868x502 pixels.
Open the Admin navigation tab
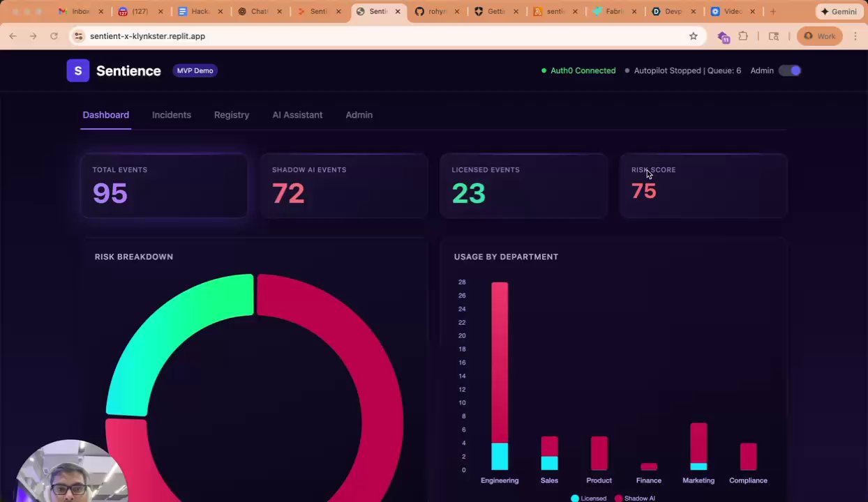[x=359, y=115]
